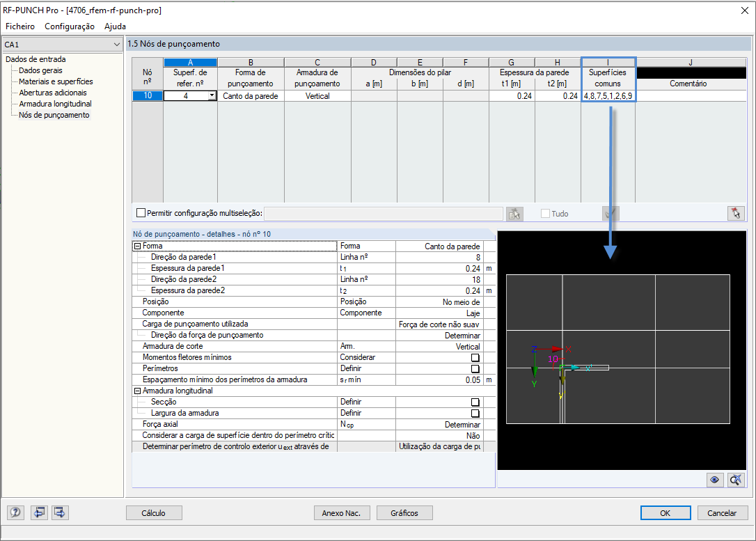This screenshot has height=541, width=756.
Task: Select Armadura longitudinal in the navigator tree
Action: pos(56,104)
